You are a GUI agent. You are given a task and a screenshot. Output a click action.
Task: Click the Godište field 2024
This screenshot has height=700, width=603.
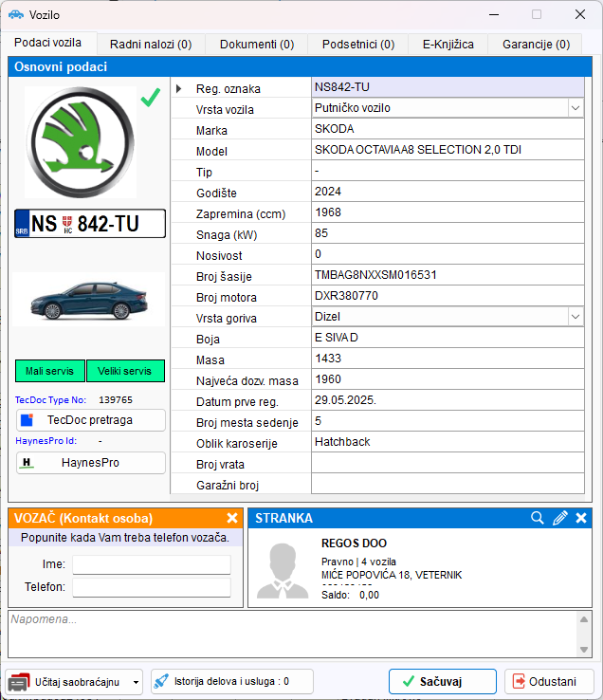click(448, 192)
